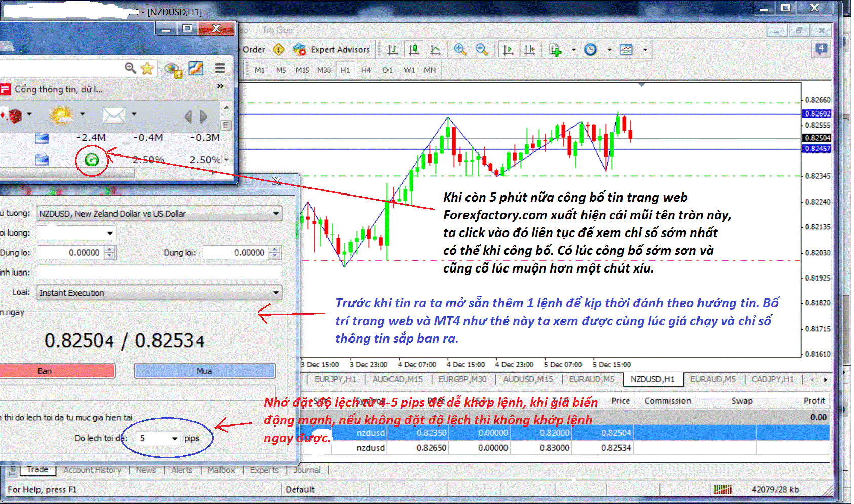Click the chart extension icon in browser

click(x=196, y=68)
